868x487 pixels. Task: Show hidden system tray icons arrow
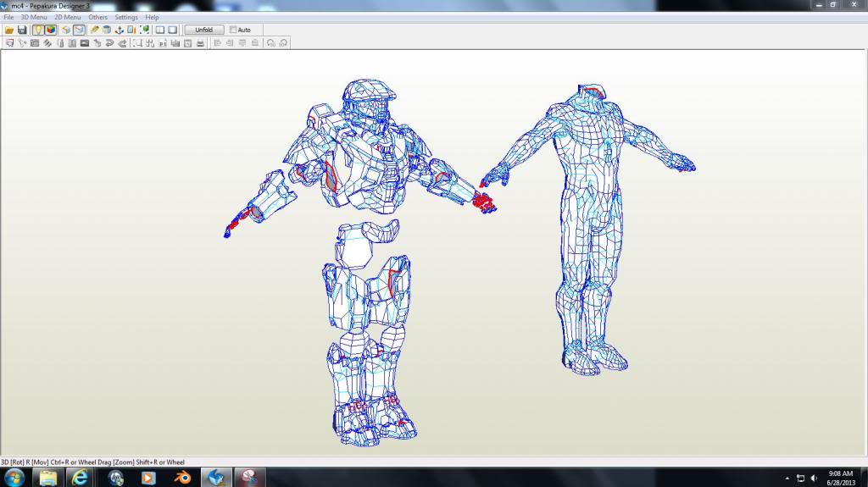pyautogui.click(x=787, y=479)
